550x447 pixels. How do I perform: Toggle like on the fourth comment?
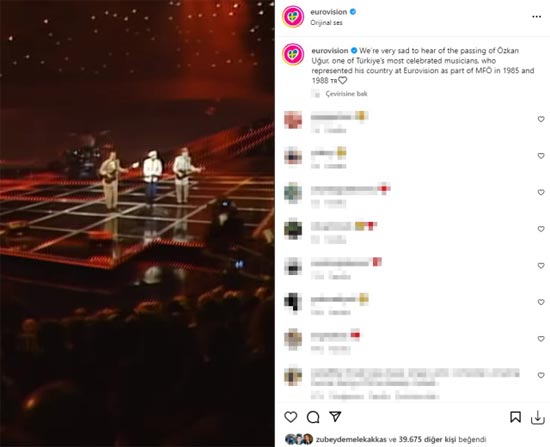pyautogui.click(x=541, y=229)
